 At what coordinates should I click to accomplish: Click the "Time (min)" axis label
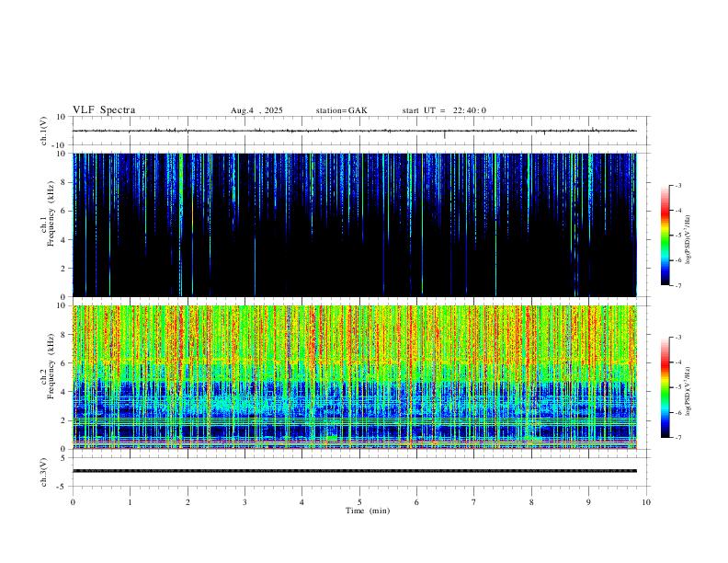[368, 511]
